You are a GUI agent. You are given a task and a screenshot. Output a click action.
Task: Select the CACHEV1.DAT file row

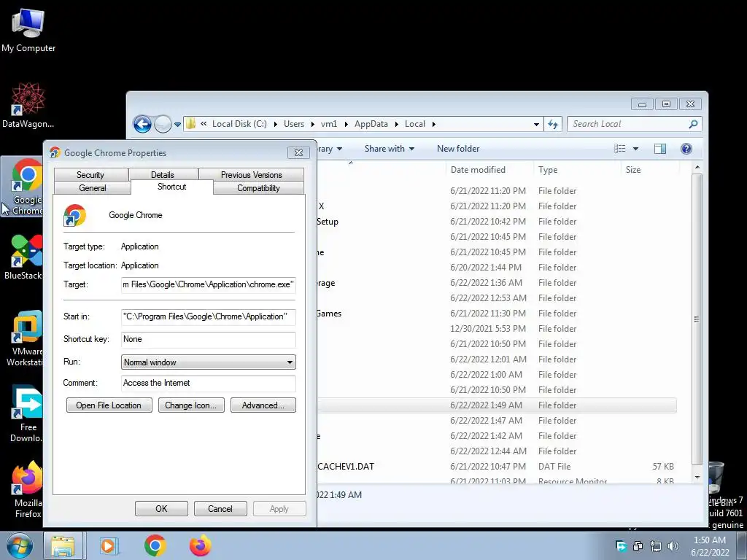pyautogui.click(x=496, y=467)
